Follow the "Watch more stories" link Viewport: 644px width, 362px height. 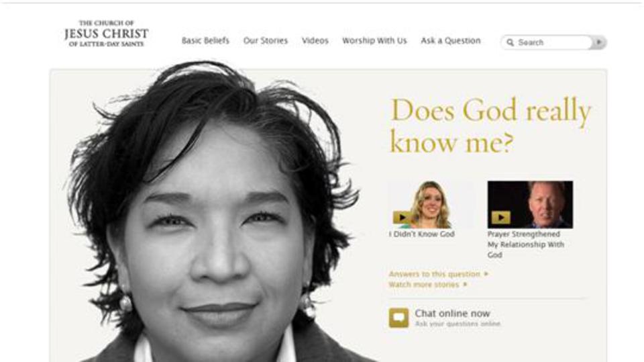tap(424, 285)
